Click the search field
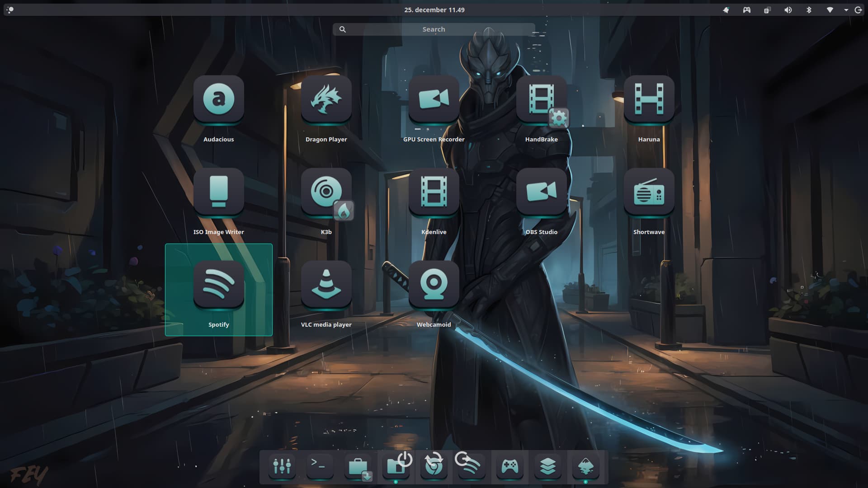Image resolution: width=868 pixels, height=488 pixels. 434,29
